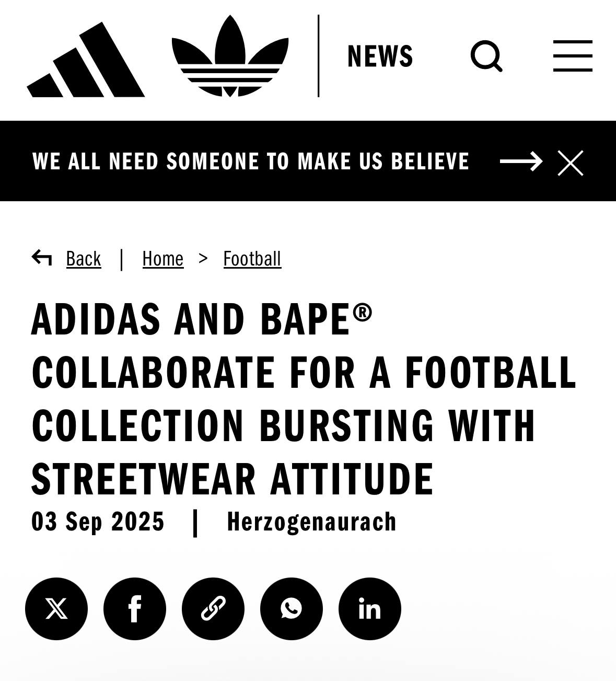
Task: Click the adidas Originals trefoil logo
Action: click(x=230, y=56)
